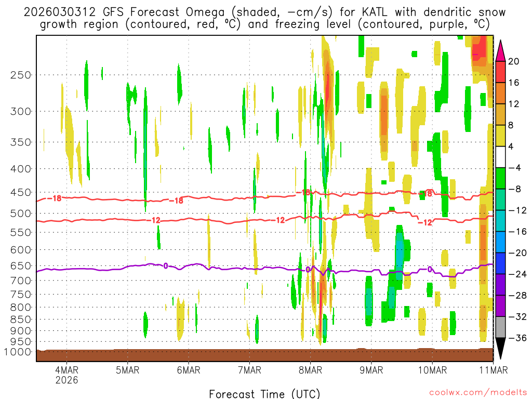Click the colorbar value label -20
Image resolution: width=532 pixels, height=399 pixels.
click(x=517, y=253)
